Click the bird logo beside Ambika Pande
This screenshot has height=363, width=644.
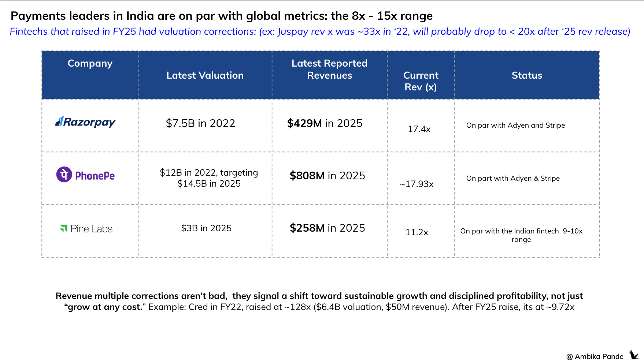click(x=634, y=355)
